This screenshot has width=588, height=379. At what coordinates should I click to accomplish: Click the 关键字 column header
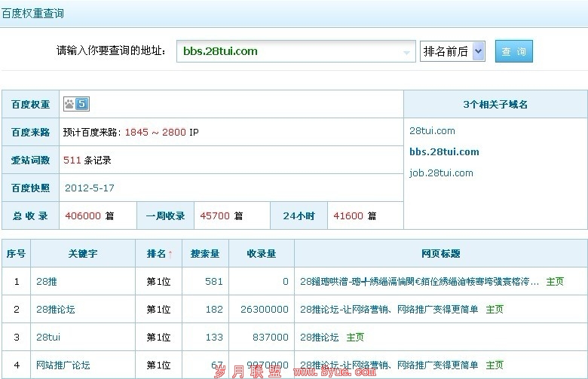83,254
